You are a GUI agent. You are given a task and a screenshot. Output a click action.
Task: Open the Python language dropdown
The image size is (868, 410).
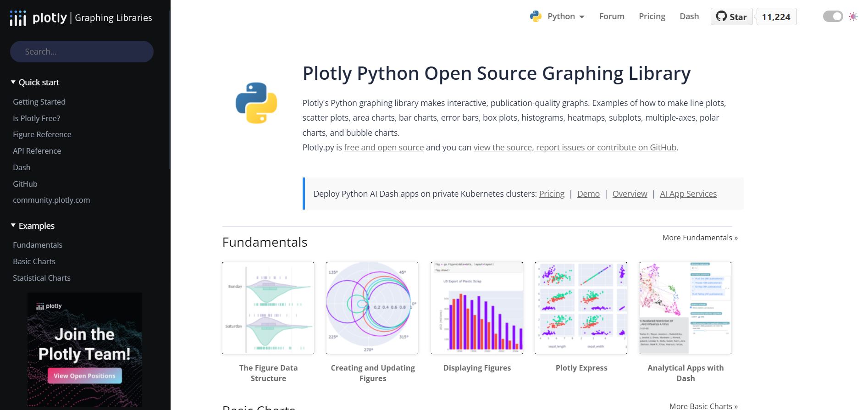coord(566,17)
